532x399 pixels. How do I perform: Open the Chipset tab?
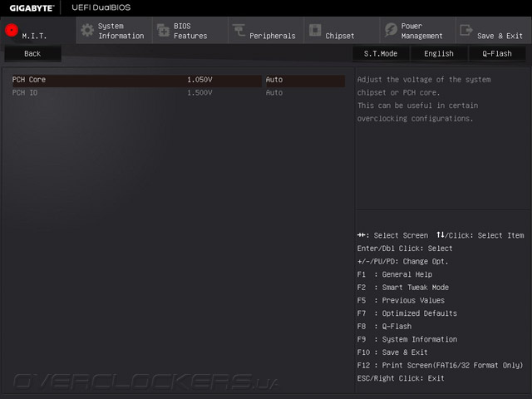pos(342,30)
